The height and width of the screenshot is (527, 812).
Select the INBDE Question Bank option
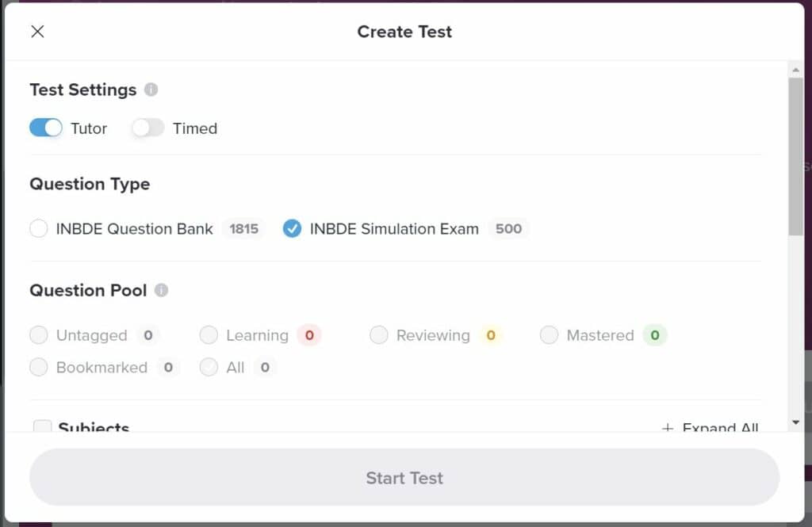point(38,228)
